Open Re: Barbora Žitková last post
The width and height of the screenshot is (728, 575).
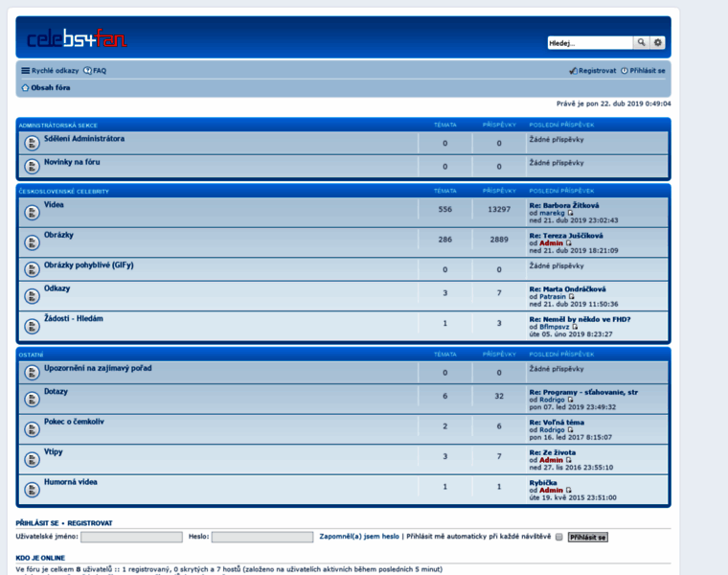pyautogui.click(x=564, y=205)
